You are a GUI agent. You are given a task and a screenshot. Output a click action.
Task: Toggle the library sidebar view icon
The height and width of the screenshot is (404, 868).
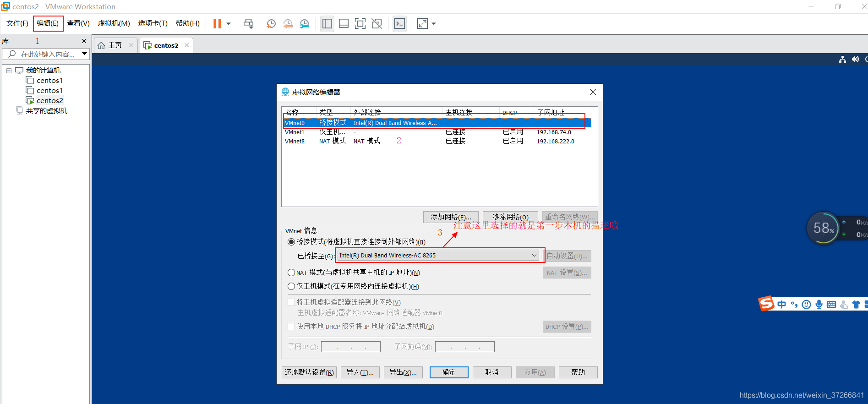click(327, 23)
